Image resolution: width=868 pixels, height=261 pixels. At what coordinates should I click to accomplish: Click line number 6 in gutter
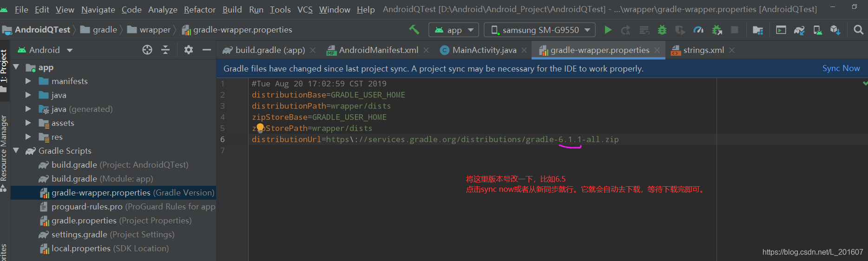tap(223, 139)
